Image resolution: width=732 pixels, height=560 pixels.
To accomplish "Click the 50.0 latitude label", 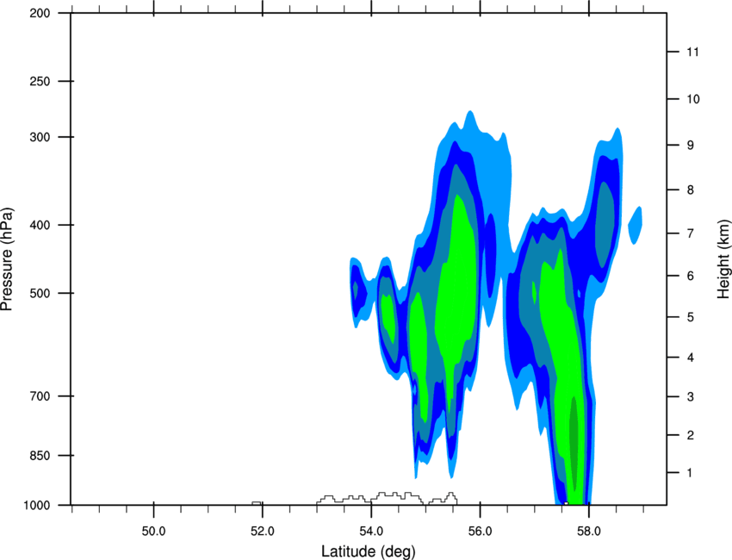I will [x=153, y=531].
